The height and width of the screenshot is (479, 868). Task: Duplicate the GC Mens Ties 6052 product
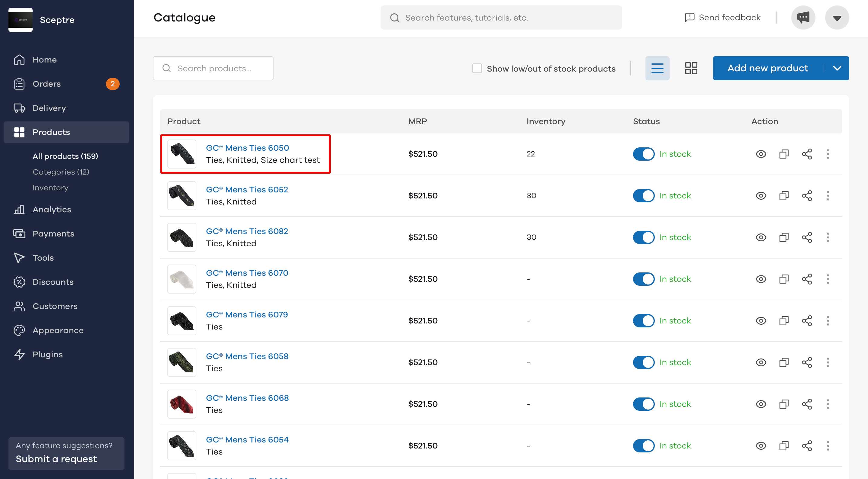(784, 196)
